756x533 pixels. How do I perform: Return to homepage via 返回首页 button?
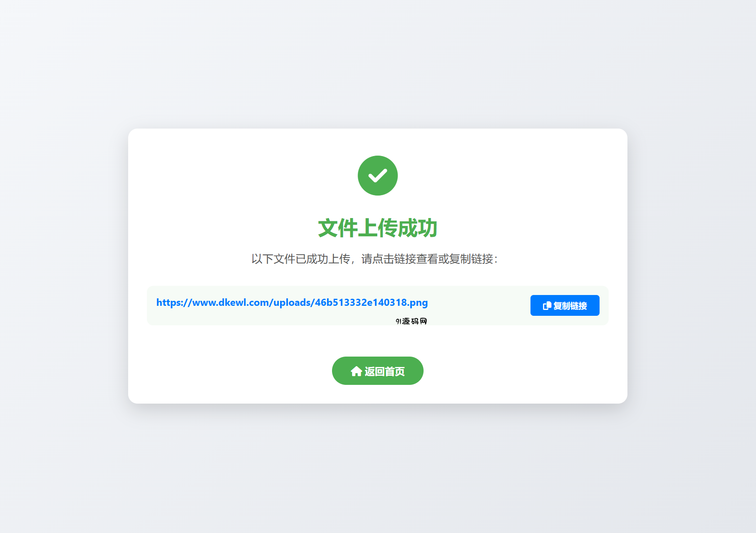pos(378,371)
